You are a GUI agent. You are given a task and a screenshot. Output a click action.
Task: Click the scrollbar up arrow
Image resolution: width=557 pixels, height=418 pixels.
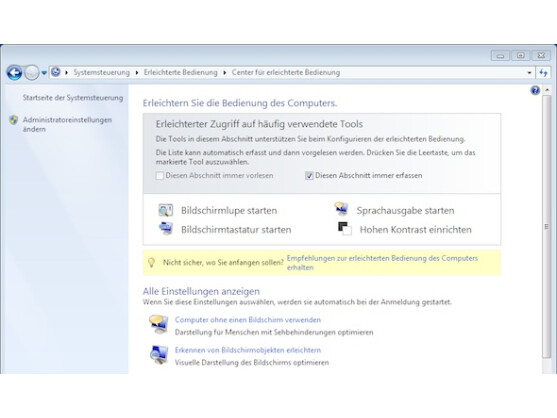(547, 90)
